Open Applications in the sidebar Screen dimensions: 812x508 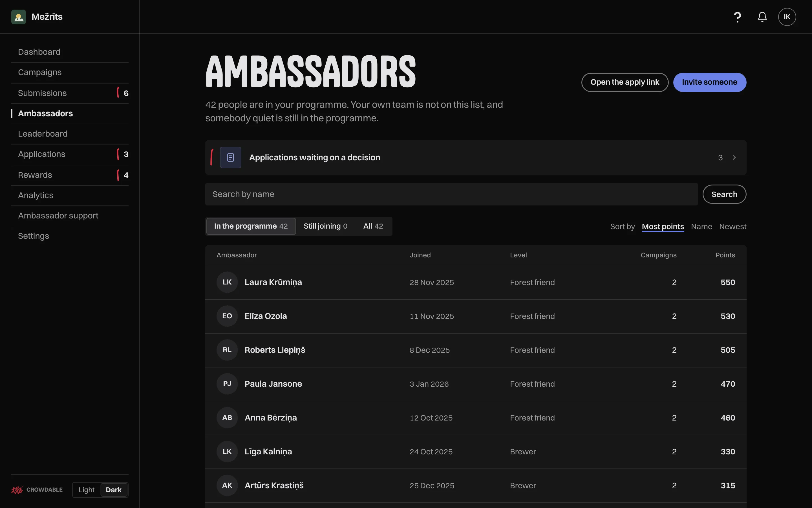[70, 154]
